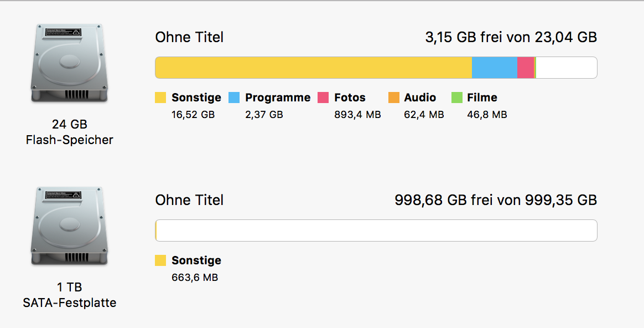Select the "Ohne Titel" name of the SATA drive
The width and height of the screenshot is (644, 328).
189,200
